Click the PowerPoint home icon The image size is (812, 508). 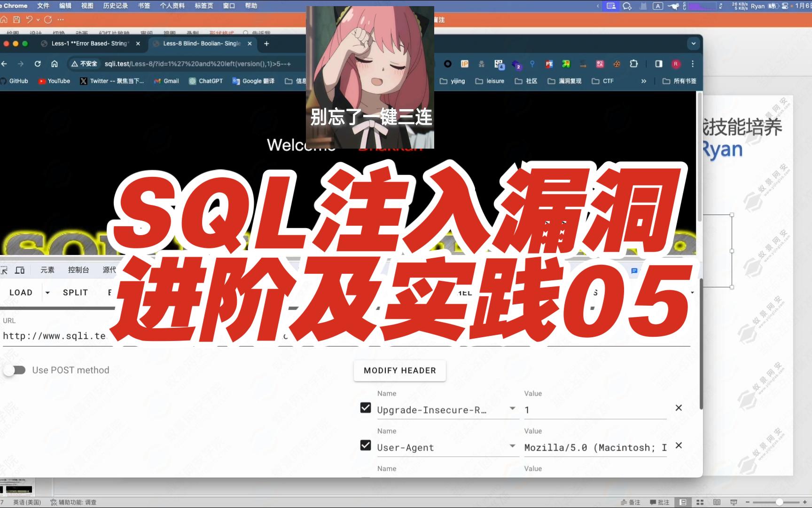[x=4, y=20]
